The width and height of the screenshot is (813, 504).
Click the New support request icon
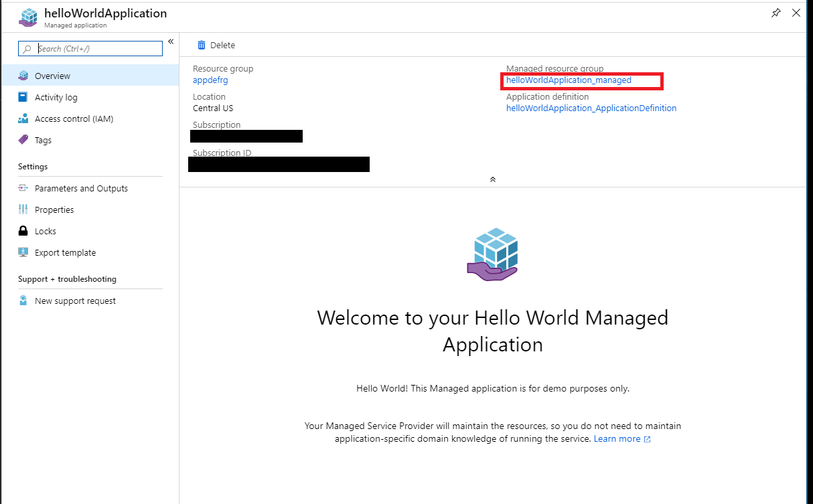23,301
